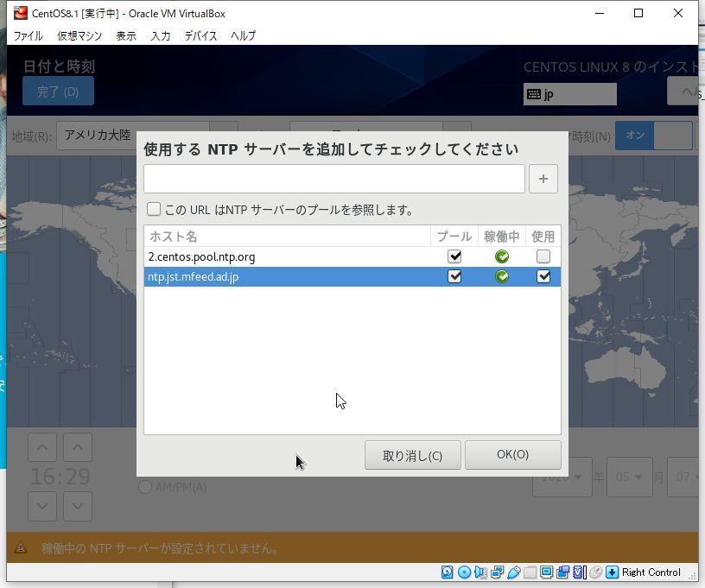Open the year dropdown
Image resolution: width=705 pixels, height=588 pixels.
click(562, 477)
